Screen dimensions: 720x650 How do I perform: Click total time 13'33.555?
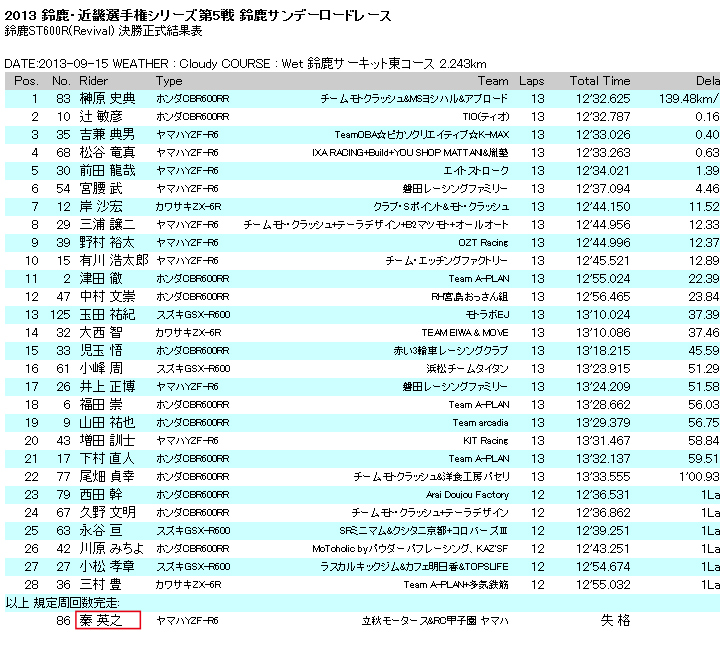tap(603, 476)
